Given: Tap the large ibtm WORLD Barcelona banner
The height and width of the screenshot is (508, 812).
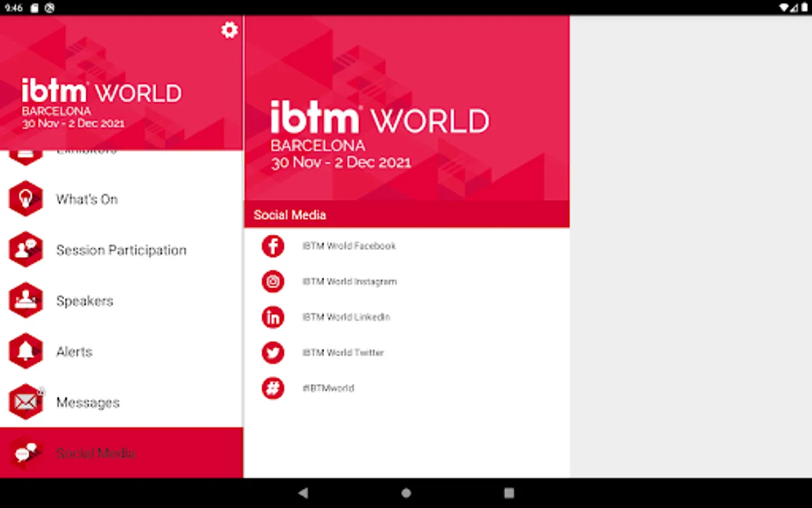Looking at the screenshot, I should pyautogui.click(x=407, y=108).
